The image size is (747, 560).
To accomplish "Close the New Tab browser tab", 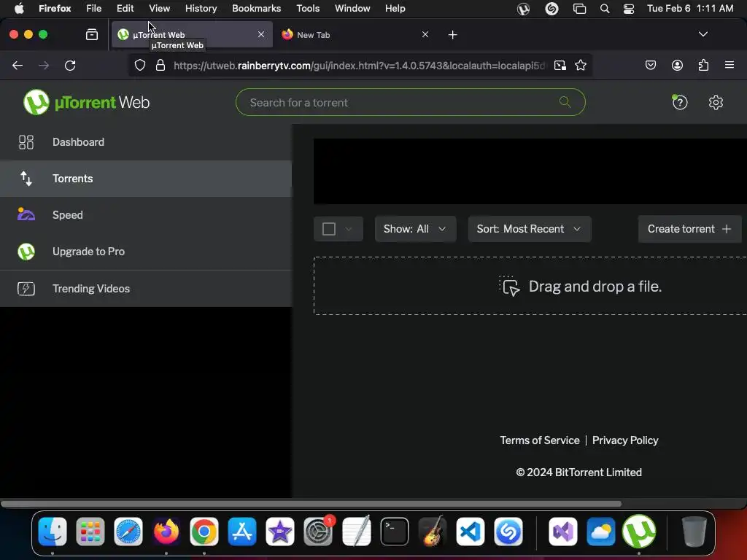I will (x=425, y=35).
